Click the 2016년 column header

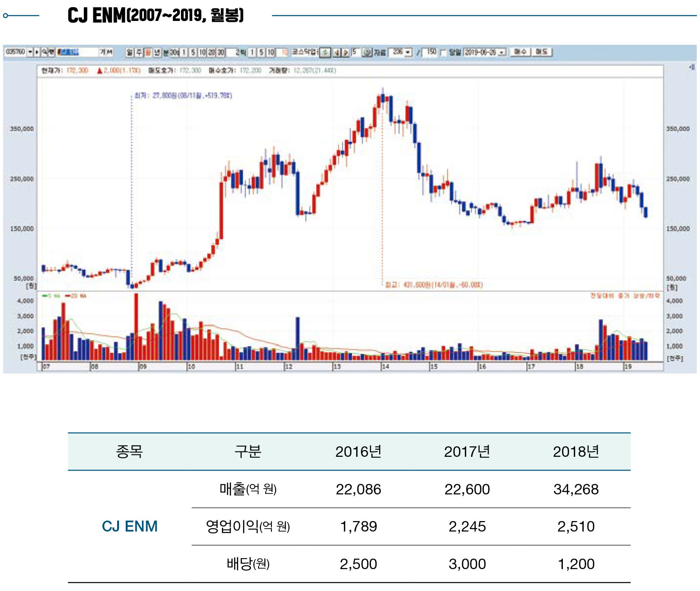pos(358,452)
